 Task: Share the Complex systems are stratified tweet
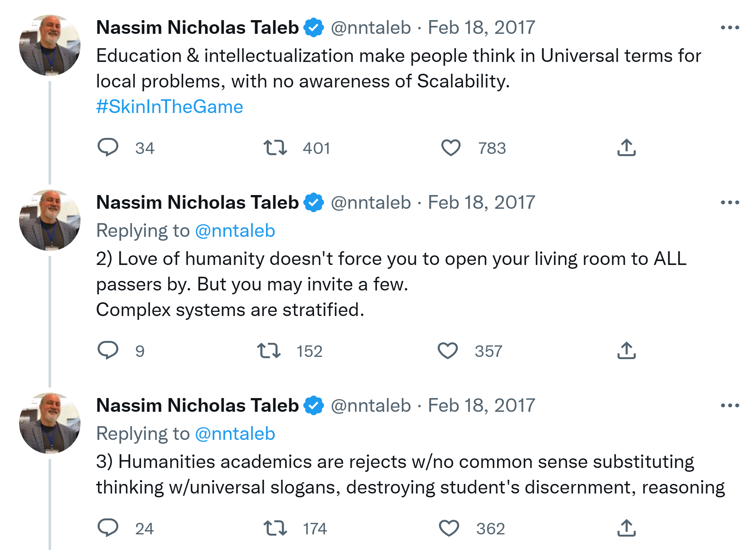pyautogui.click(x=626, y=350)
